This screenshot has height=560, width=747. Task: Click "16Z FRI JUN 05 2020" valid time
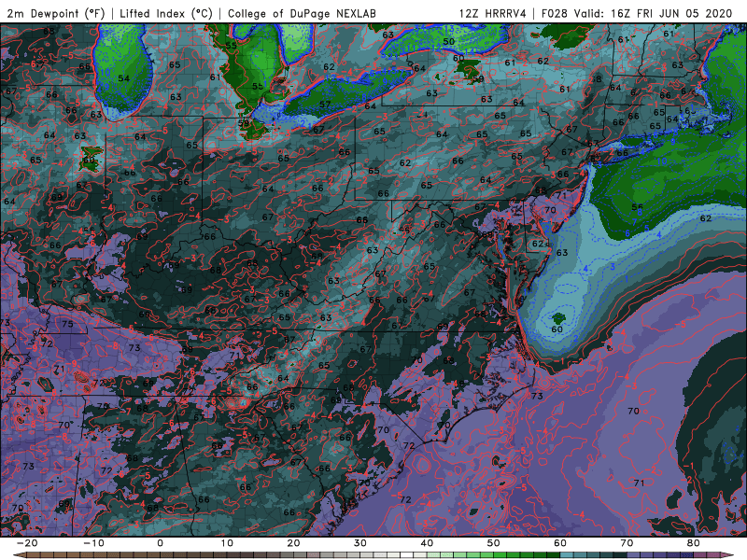pyautogui.click(x=671, y=13)
